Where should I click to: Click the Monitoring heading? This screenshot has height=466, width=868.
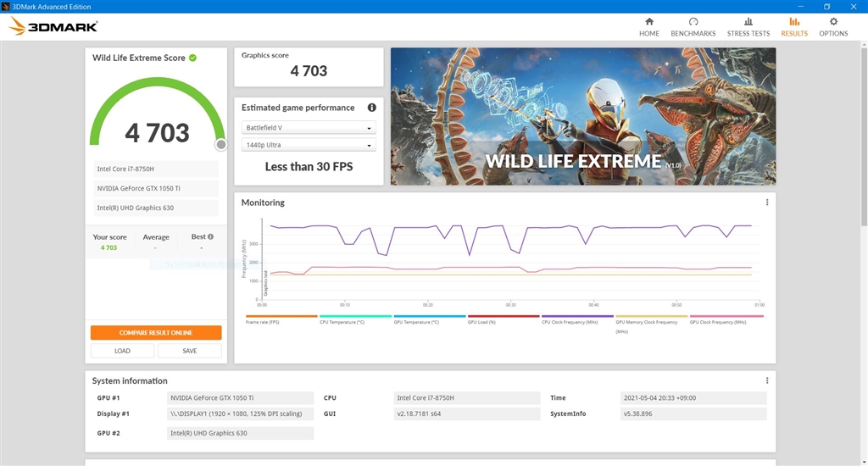pos(263,202)
